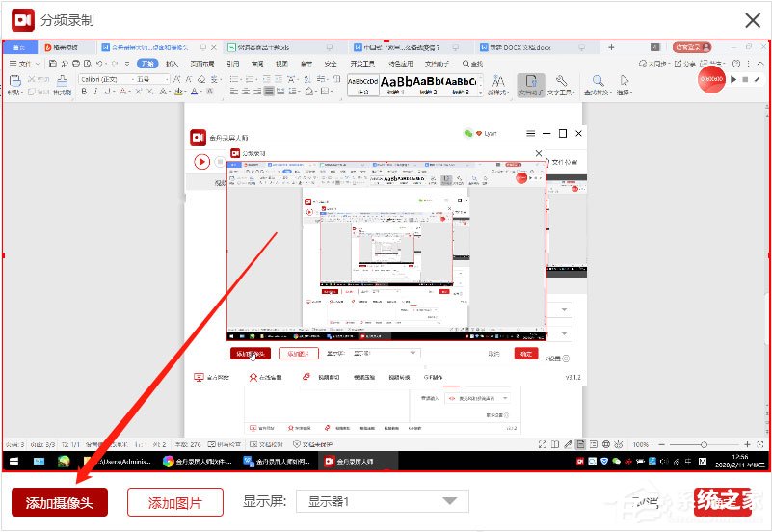Open the 视图 ribbon tab in preview
This screenshot has height=532, width=772.
tap(281, 64)
